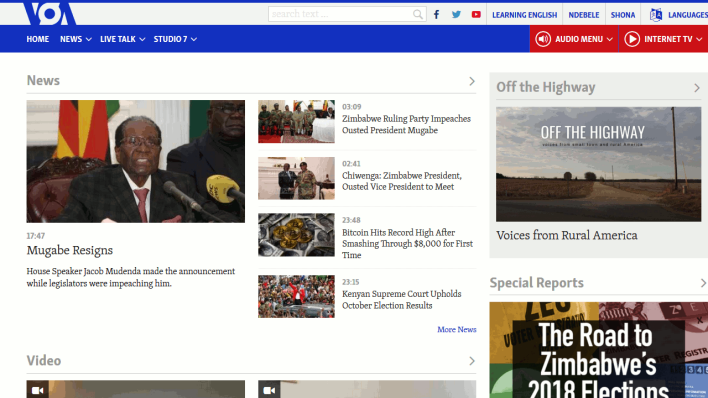
Task: Click the 23:48 timestamp
Action: tap(351, 220)
